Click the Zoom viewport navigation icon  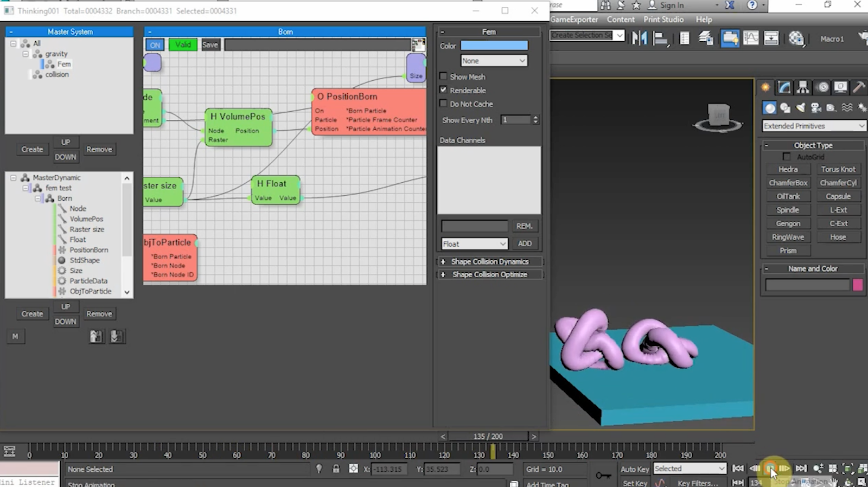pyautogui.click(x=818, y=469)
